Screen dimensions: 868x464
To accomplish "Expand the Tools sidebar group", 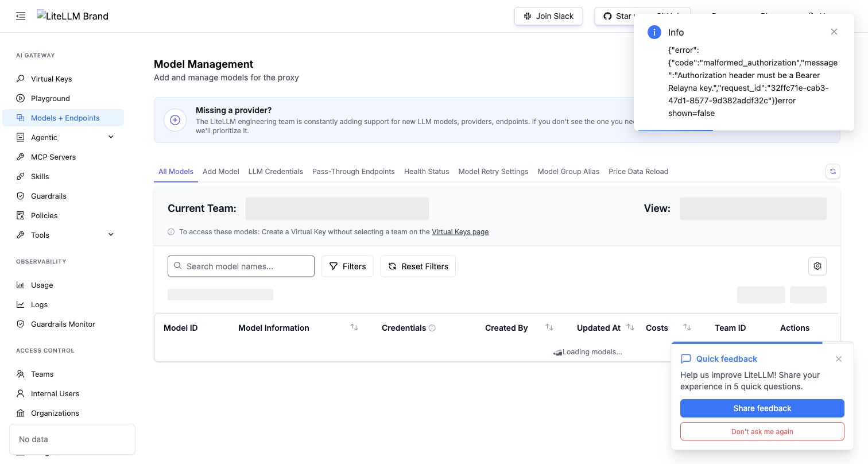I will tap(111, 235).
